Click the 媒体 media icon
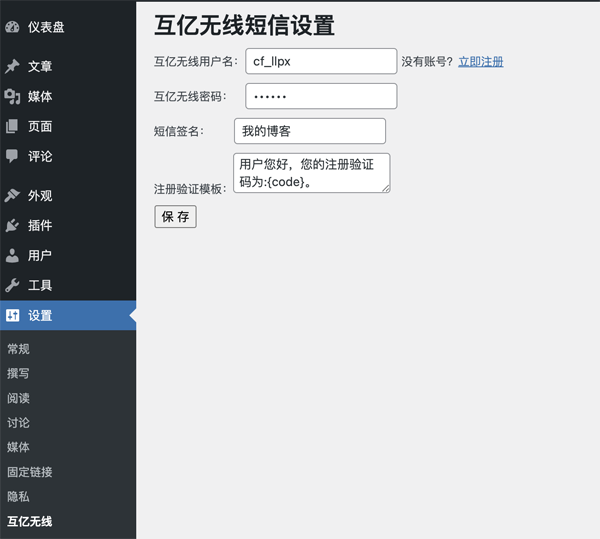The height and width of the screenshot is (539, 600). click(x=12, y=97)
